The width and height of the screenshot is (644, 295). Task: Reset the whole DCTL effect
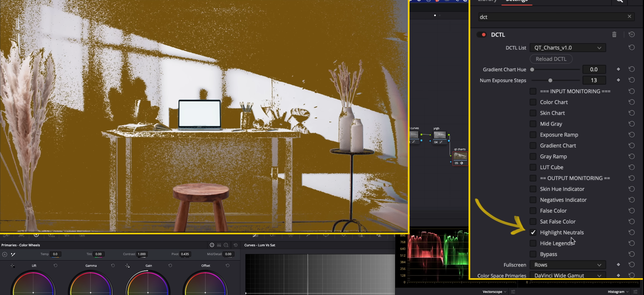(632, 34)
